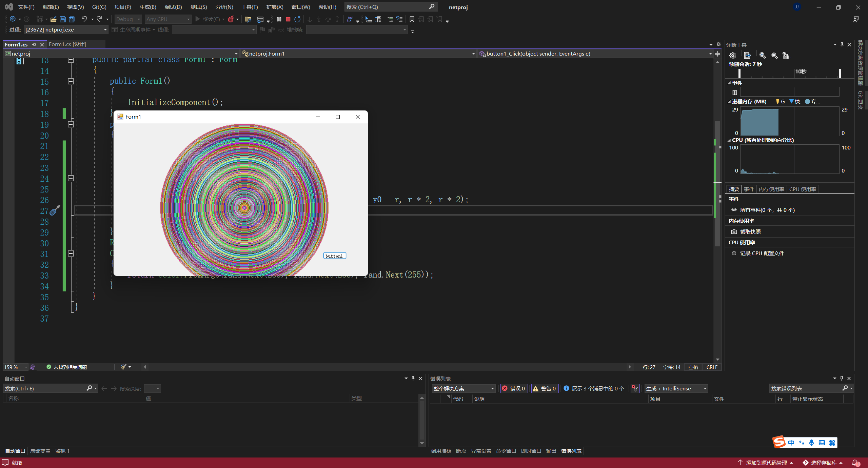Toggle bookmark icon in toolbar
868x468 pixels.
(412, 19)
